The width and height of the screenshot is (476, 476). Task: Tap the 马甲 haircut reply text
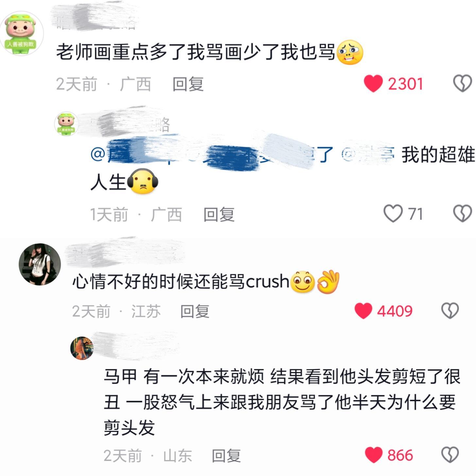click(282, 402)
